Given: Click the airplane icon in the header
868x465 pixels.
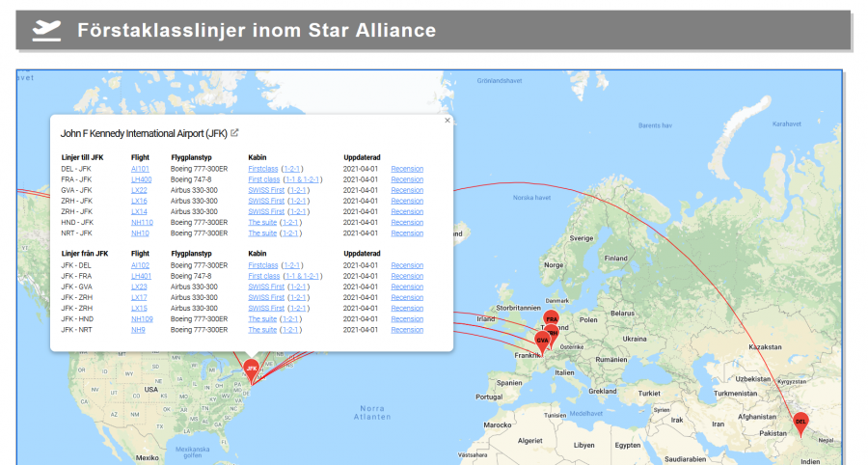Looking at the screenshot, I should click(x=46, y=31).
